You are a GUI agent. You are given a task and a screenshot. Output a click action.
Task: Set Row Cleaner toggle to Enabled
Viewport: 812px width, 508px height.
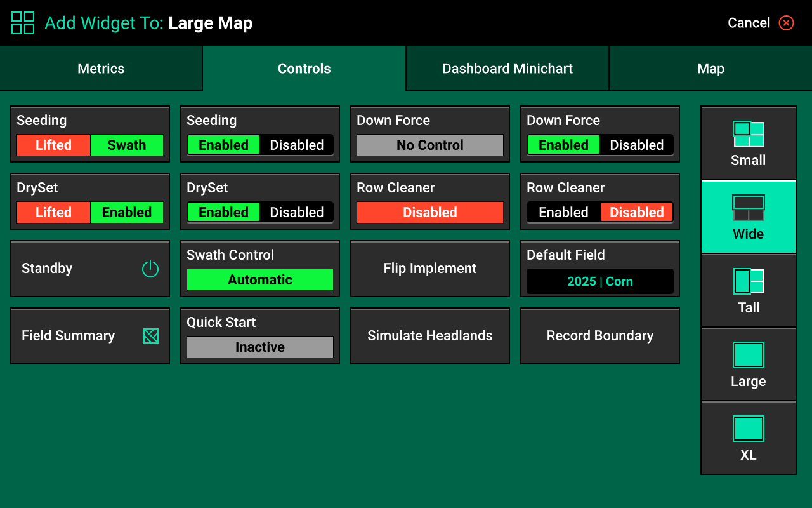tap(563, 212)
